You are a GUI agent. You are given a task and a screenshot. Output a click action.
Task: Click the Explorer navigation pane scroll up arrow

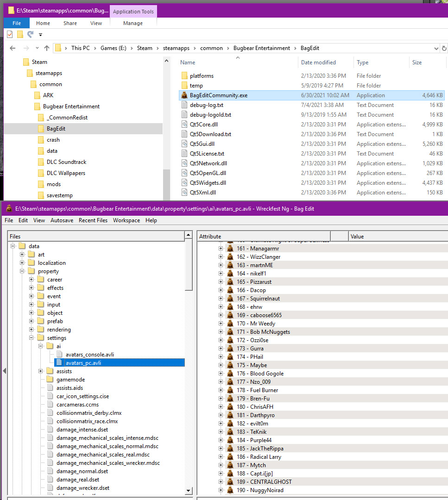coord(166,61)
